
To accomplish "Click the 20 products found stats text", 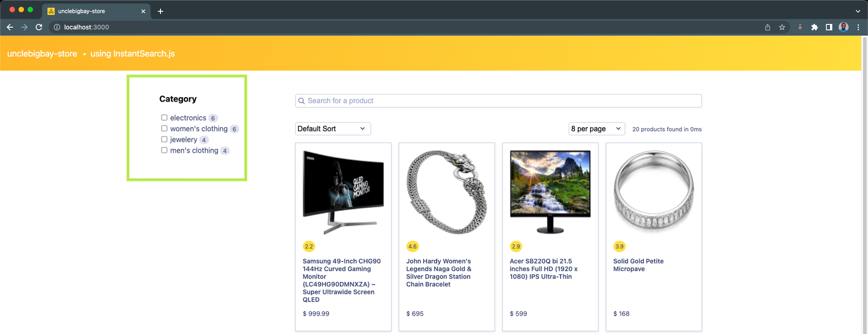I will pos(667,129).
